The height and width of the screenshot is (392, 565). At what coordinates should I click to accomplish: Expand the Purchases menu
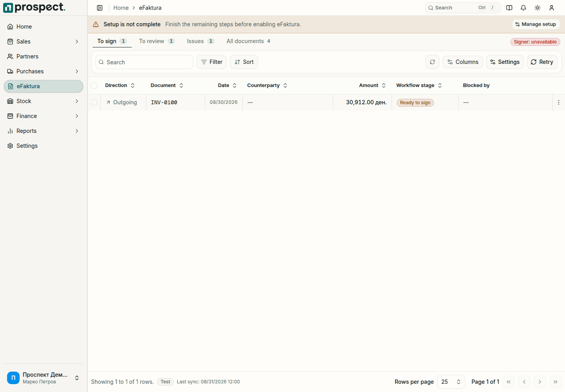(44, 71)
